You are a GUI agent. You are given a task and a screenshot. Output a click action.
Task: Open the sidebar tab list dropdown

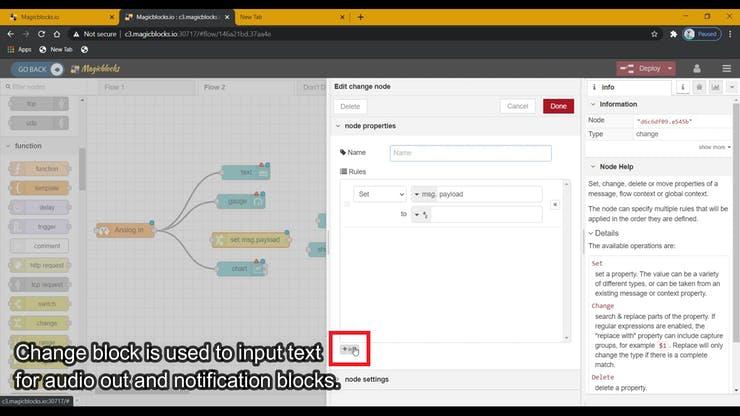point(732,87)
